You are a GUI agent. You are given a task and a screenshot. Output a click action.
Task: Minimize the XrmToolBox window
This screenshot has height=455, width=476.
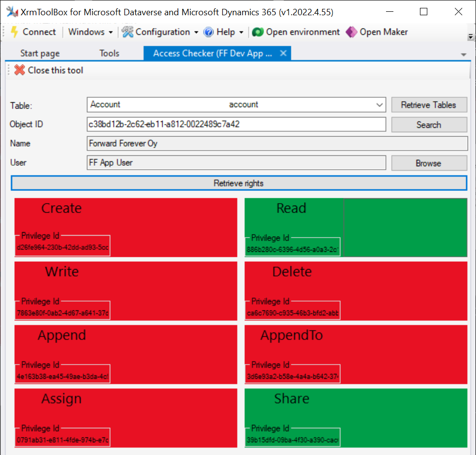390,12
